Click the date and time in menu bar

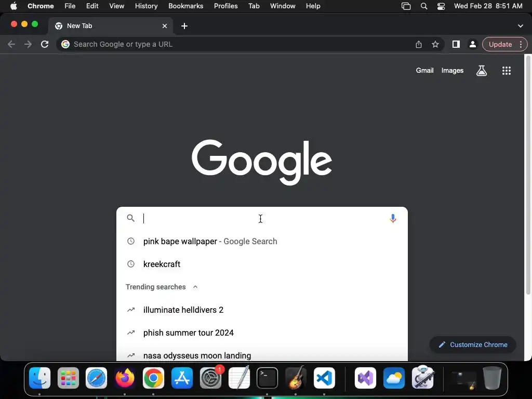click(x=488, y=6)
